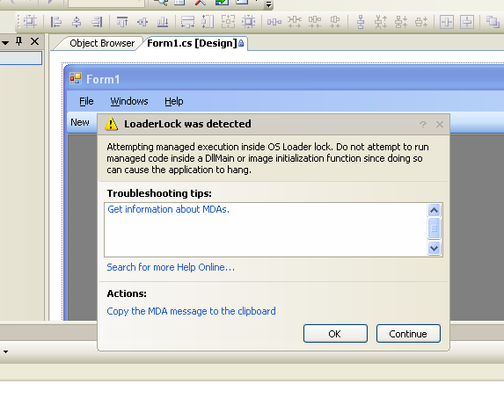Select Make Same Height icon
This screenshot has width=504, height=420.
click(x=208, y=22)
